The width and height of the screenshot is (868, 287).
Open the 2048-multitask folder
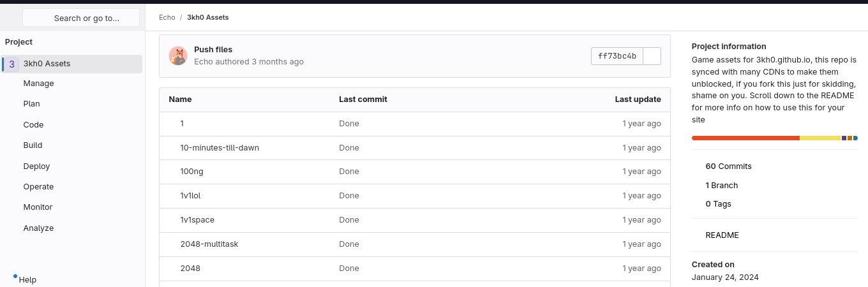[209, 244]
